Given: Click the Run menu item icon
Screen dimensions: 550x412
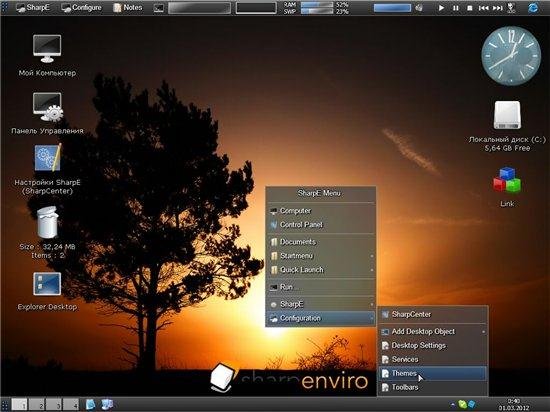Looking at the screenshot, I should (x=274, y=288).
